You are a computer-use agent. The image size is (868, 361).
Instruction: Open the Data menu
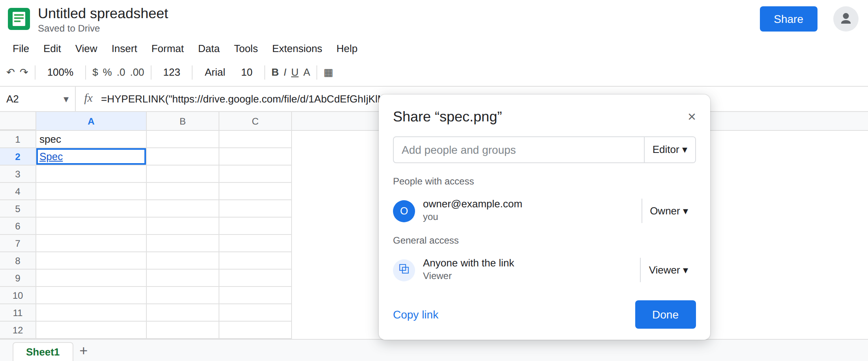[209, 48]
